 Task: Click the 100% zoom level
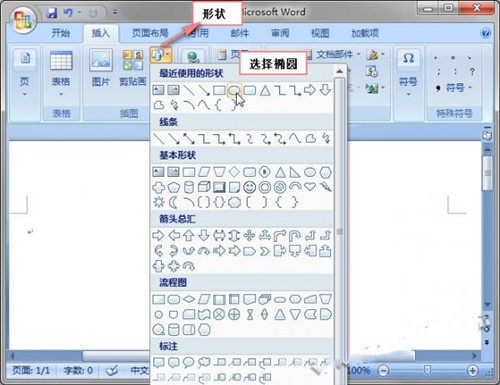tap(359, 370)
